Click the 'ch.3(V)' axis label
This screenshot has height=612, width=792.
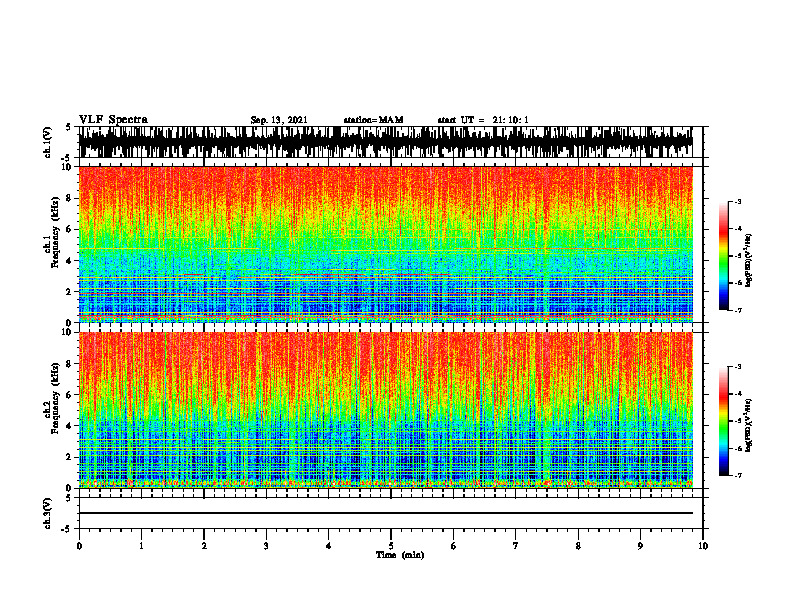47,513
